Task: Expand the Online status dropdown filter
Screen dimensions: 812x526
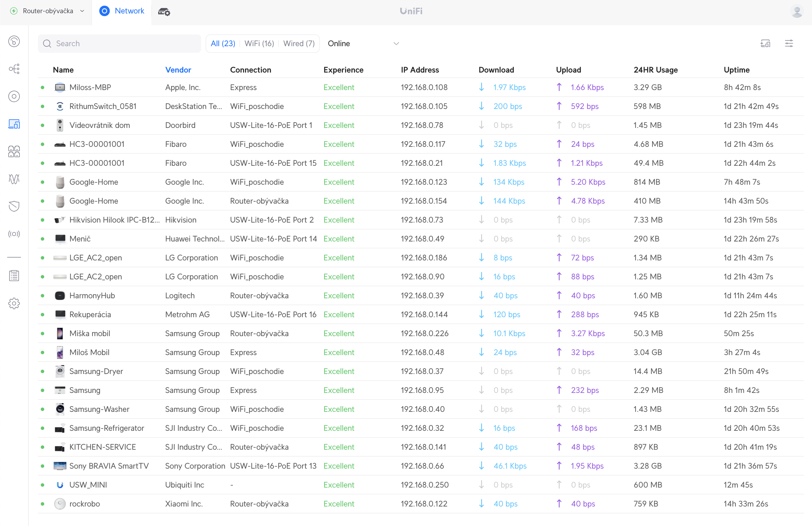Action: (x=363, y=43)
